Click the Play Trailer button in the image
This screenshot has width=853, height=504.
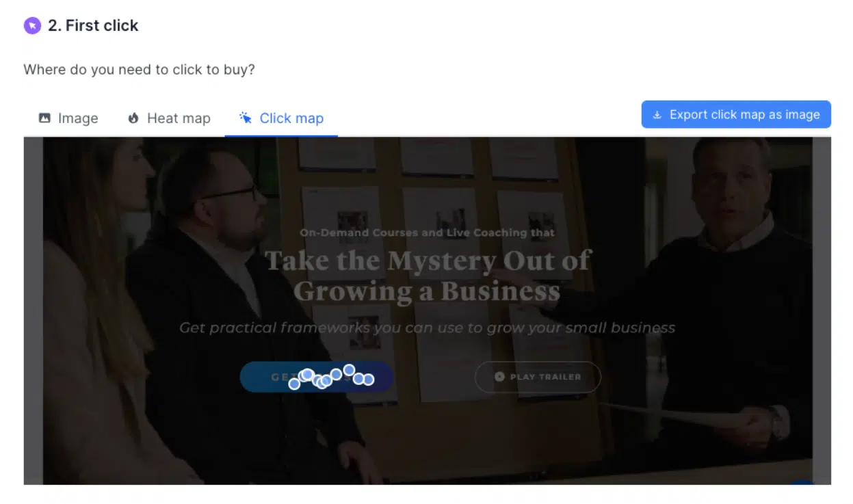tap(538, 377)
